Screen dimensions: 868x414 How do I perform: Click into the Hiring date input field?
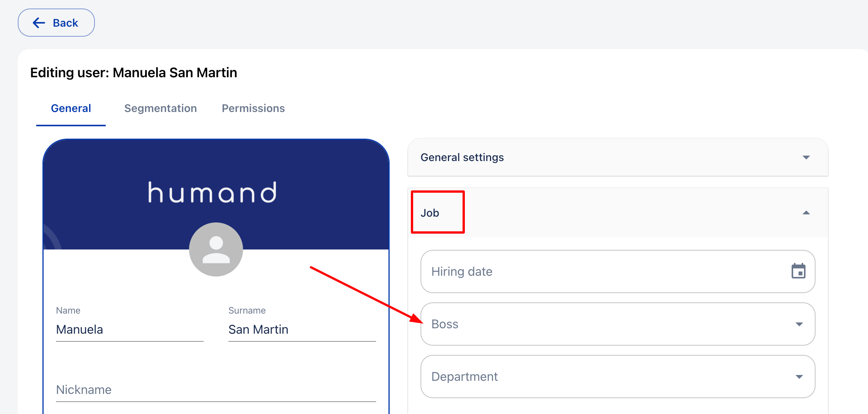602,271
